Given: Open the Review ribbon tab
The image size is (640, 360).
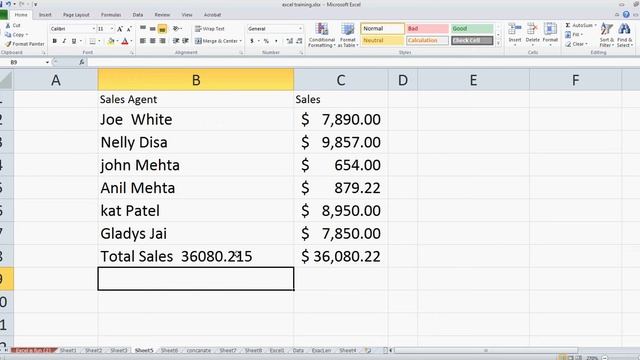Looking at the screenshot, I should [162, 15].
